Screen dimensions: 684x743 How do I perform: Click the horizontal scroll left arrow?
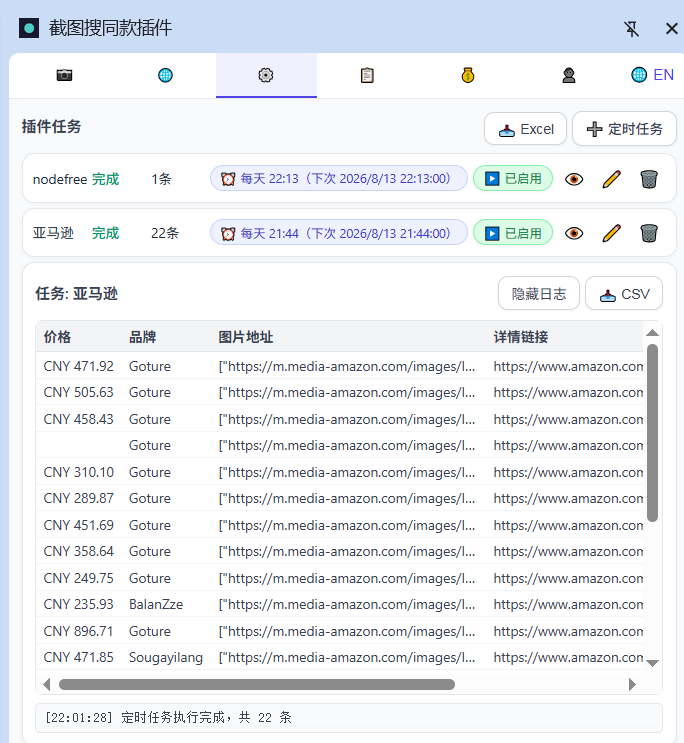46,685
